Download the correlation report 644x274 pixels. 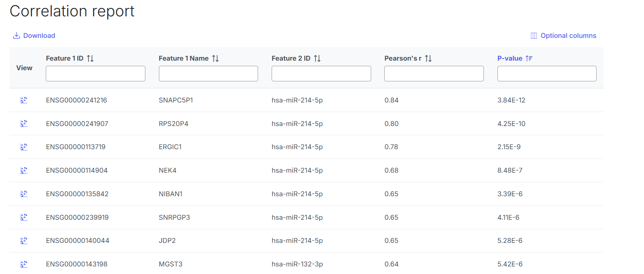coord(34,35)
